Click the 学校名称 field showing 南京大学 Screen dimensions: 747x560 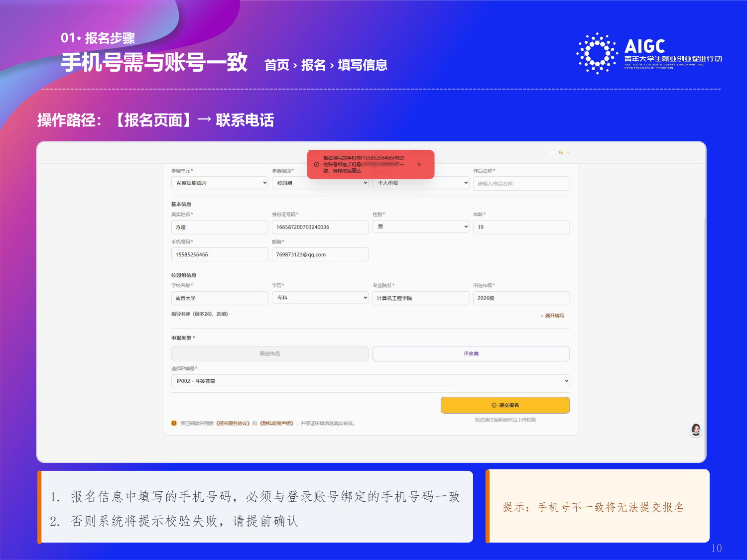coord(220,298)
